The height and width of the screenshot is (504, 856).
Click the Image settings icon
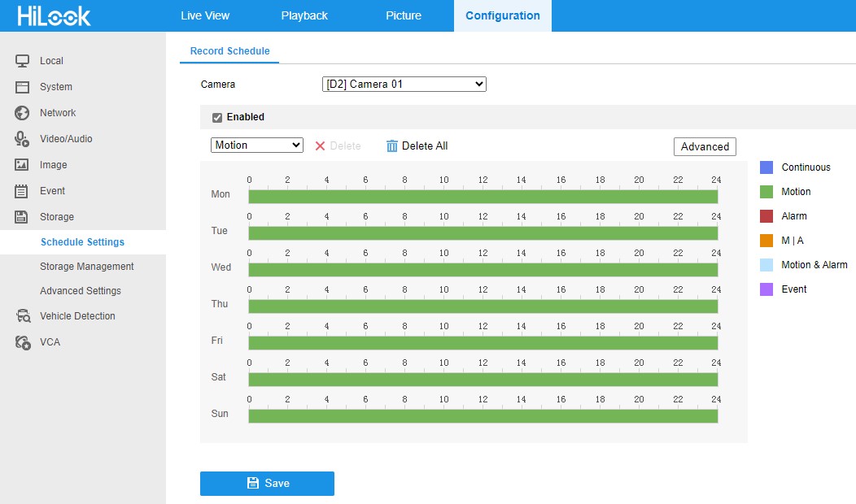click(x=23, y=165)
